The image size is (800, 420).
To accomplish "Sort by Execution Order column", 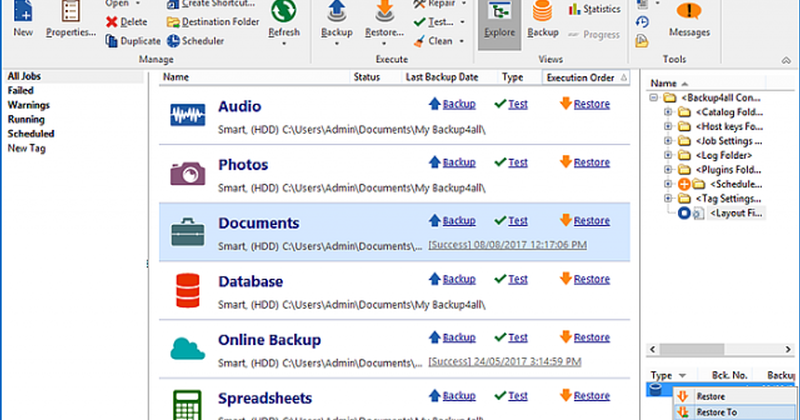I will (586, 78).
